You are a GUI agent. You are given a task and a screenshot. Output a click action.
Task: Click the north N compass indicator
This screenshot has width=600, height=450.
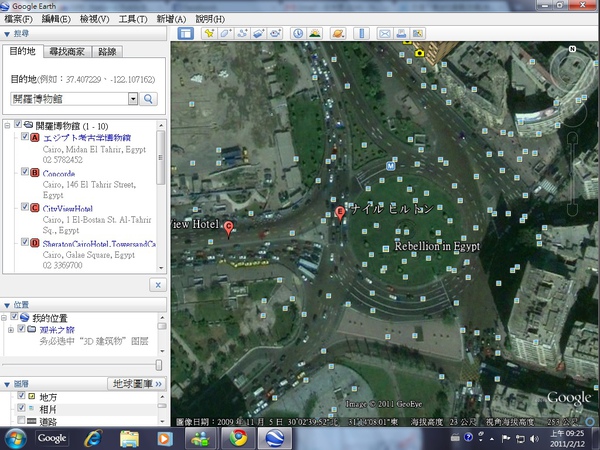(572, 49)
